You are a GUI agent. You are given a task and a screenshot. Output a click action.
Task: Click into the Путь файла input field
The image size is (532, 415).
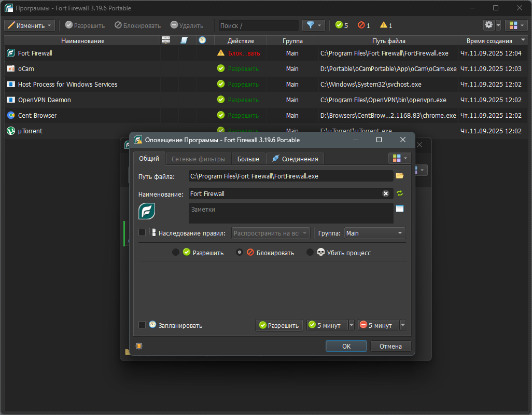[x=291, y=176]
